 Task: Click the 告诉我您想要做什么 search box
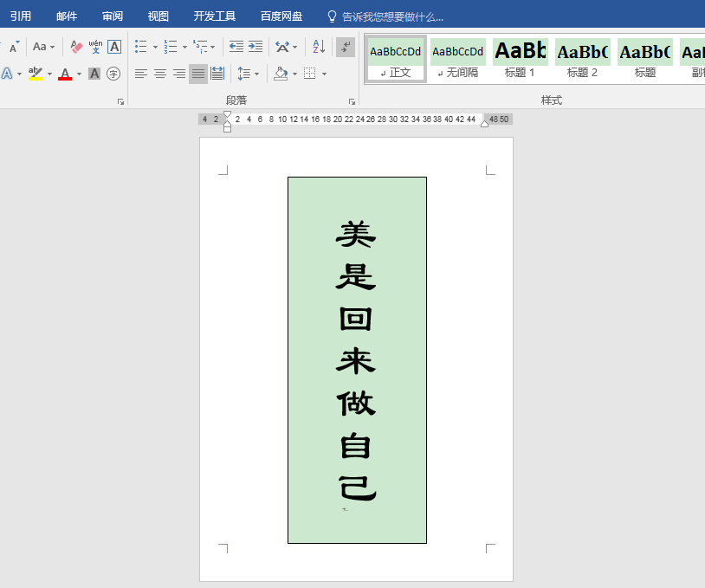point(392,16)
